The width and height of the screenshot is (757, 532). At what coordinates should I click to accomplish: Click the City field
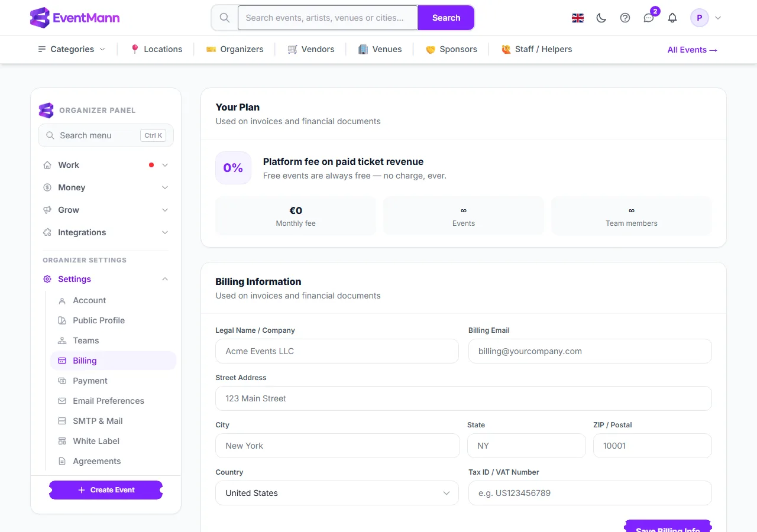click(x=338, y=446)
